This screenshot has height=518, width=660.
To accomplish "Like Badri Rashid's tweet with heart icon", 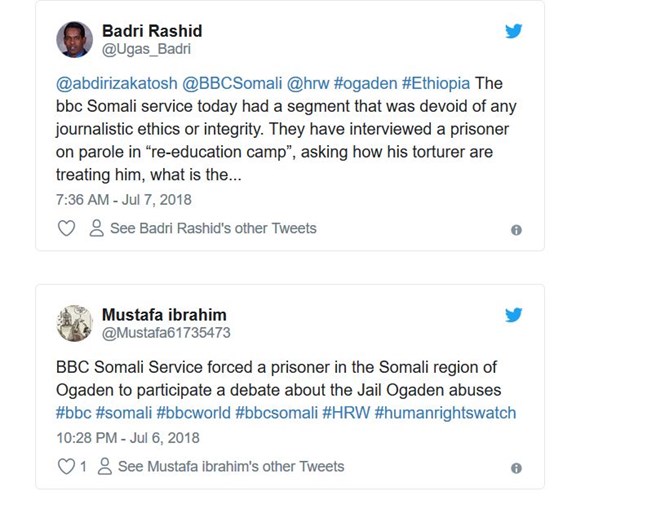I will coord(66,229).
